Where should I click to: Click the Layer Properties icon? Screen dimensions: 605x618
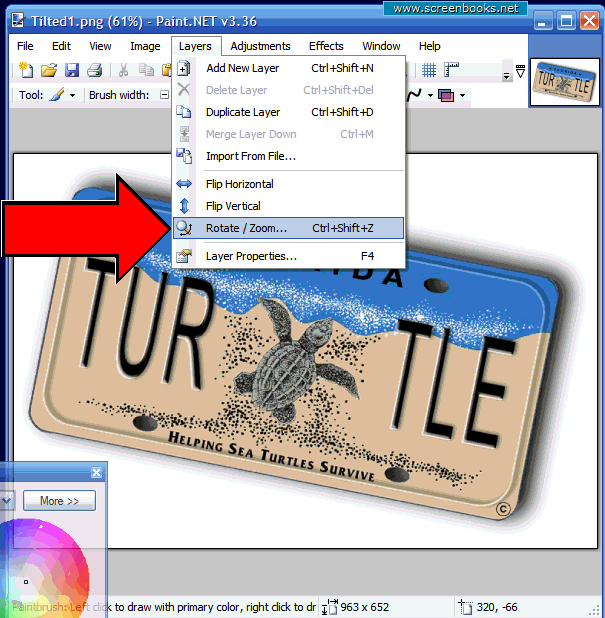[184, 256]
